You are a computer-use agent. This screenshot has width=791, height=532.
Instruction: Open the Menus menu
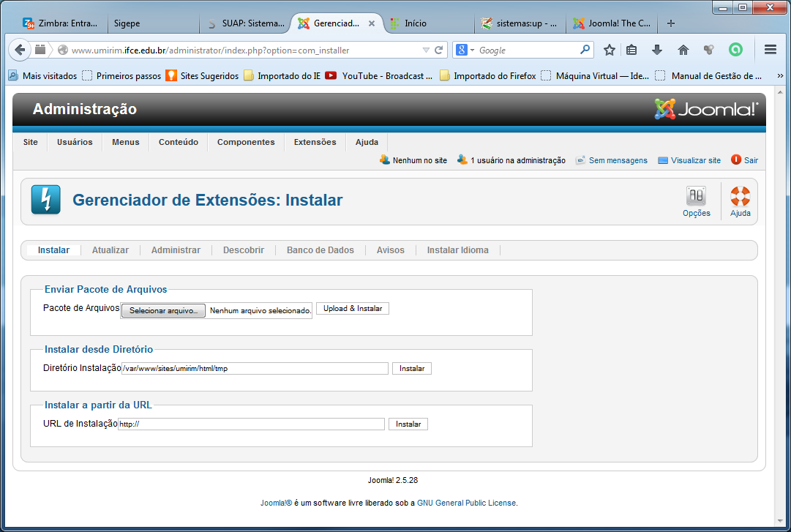point(126,142)
